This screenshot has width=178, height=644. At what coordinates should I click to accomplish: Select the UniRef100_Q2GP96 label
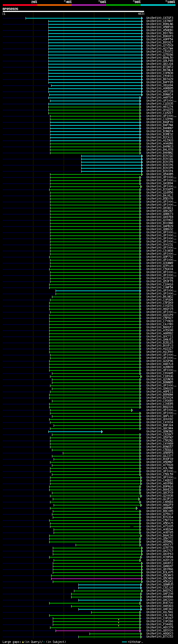(x=160, y=361)
